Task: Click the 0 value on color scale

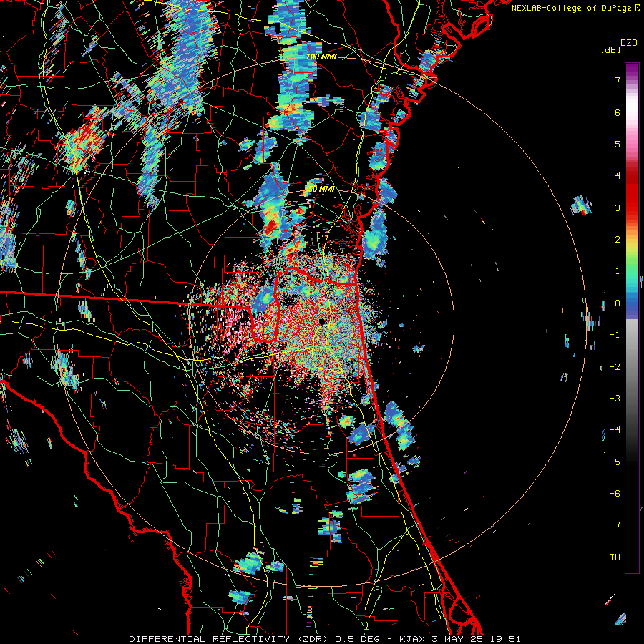Action: click(618, 303)
